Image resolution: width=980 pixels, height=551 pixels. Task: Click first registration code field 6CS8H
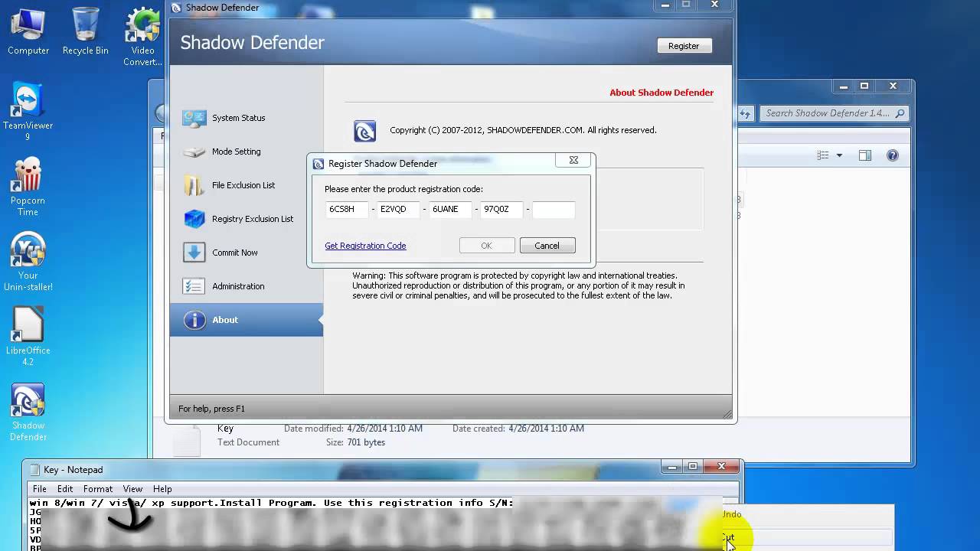click(x=347, y=209)
